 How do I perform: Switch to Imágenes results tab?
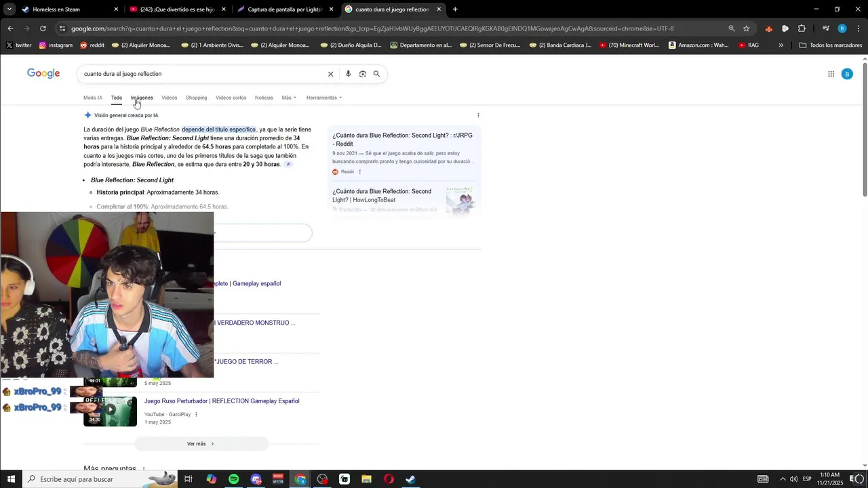click(142, 98)
